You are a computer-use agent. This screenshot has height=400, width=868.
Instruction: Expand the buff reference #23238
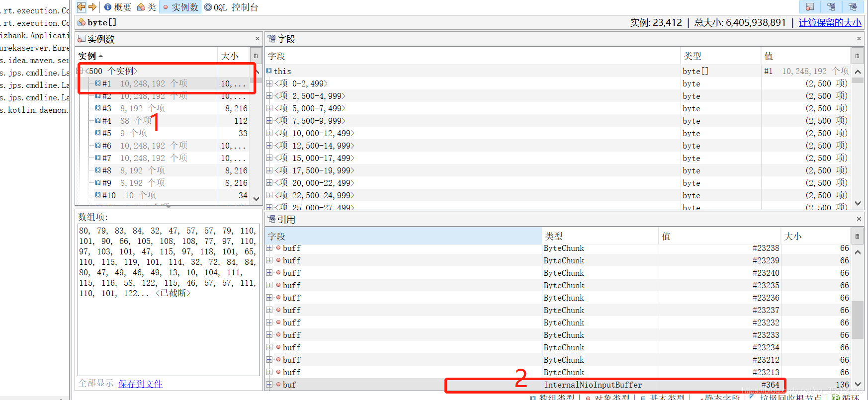(x=269, y=248)
